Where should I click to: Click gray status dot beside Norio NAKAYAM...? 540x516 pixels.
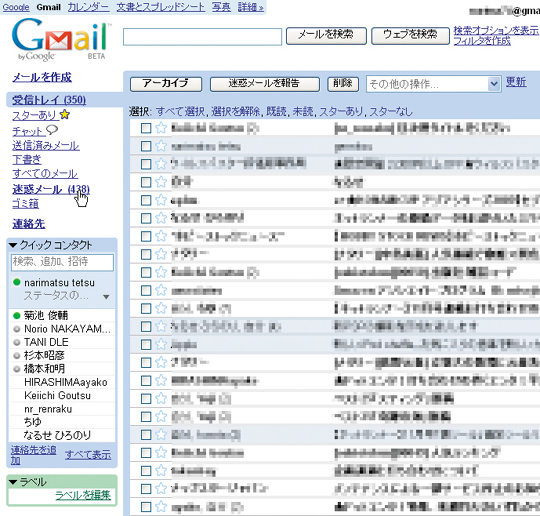tap(17, 329)
